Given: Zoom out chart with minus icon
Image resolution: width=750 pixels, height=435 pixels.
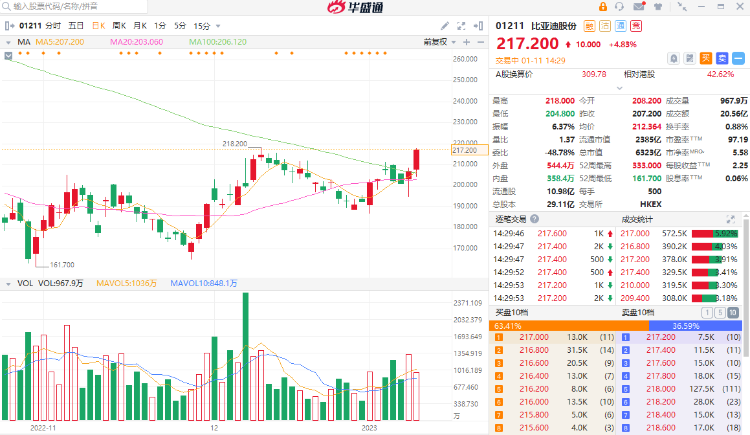Looking at the screenshot, I should (481, 42).
